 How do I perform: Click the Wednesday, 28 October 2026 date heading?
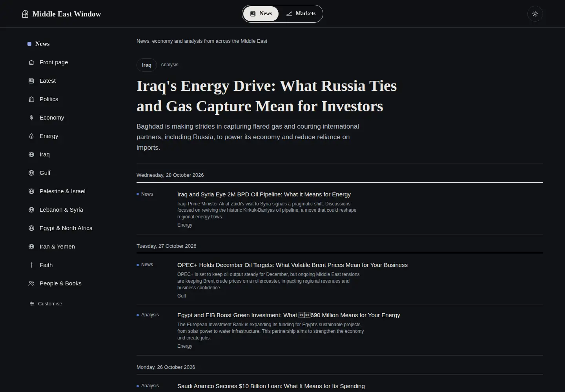[170, 175]
